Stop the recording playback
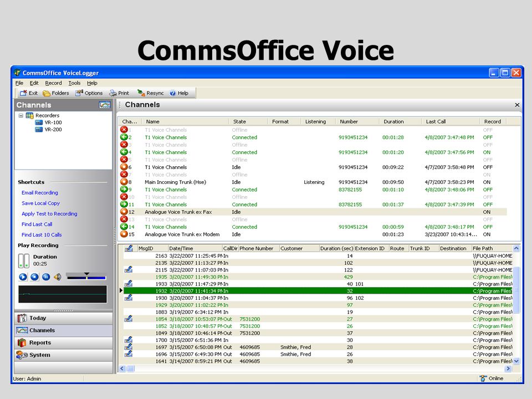The width and height of the screenshot is (532, 399). click(34, 277)
